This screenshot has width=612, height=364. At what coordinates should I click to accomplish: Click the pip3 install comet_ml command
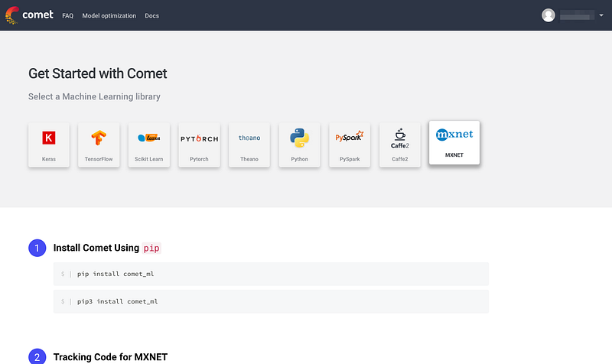pos(271,301)
